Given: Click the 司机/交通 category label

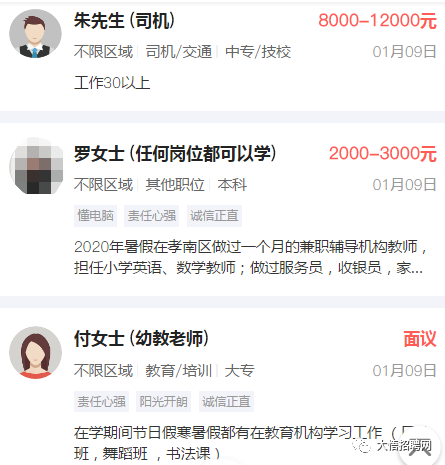Looking at the screenshot, I should (x=179, y=52).
